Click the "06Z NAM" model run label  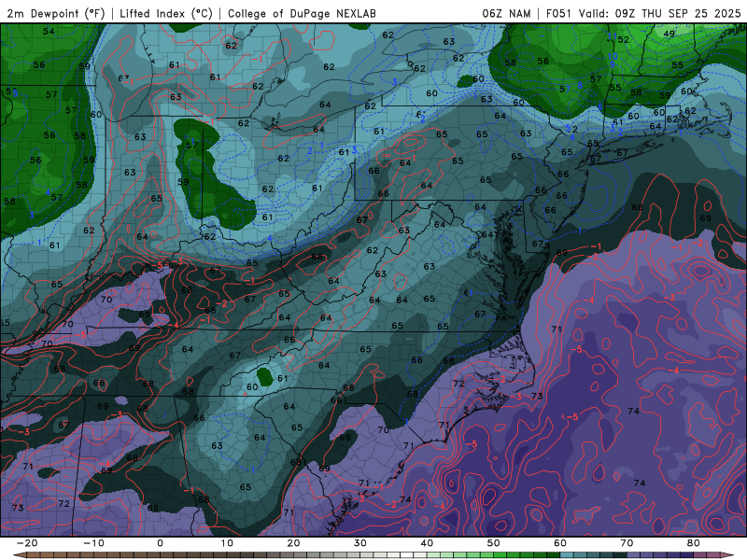(506, 13)
